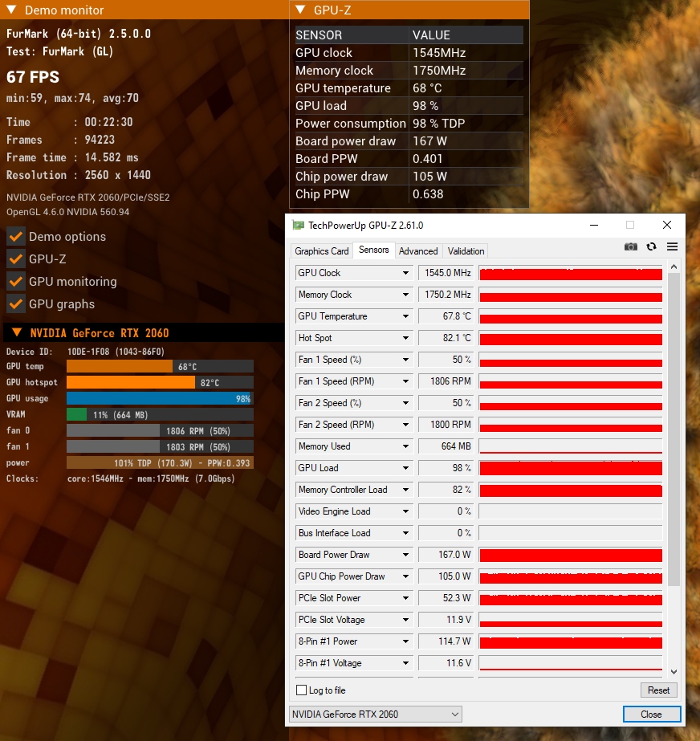Disable the GPU monitoring checkbox
This screenshot has width=700, height=741.
click(x=16, y=282)
